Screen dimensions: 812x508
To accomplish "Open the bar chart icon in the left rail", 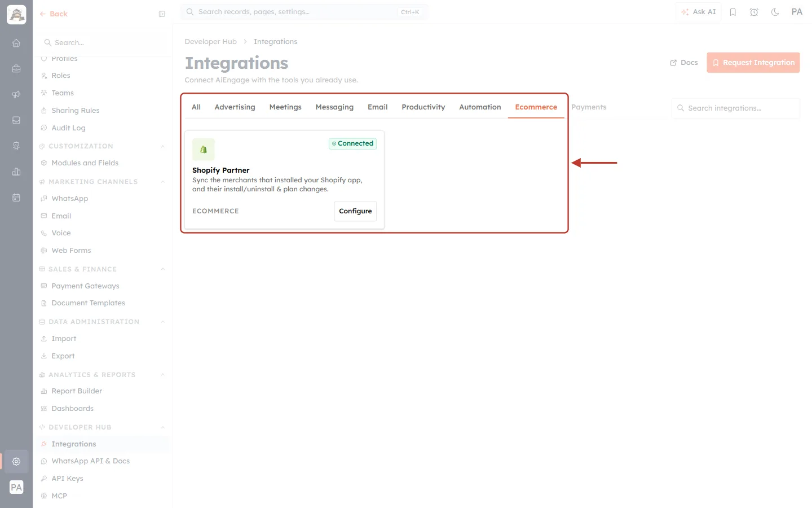I will pos(16,172).
